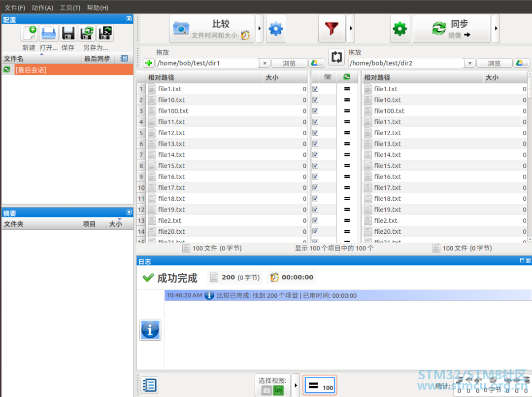The image size is (532, 397).
Task: Sort left grid by 大小 header
Action: coord(285,77)
